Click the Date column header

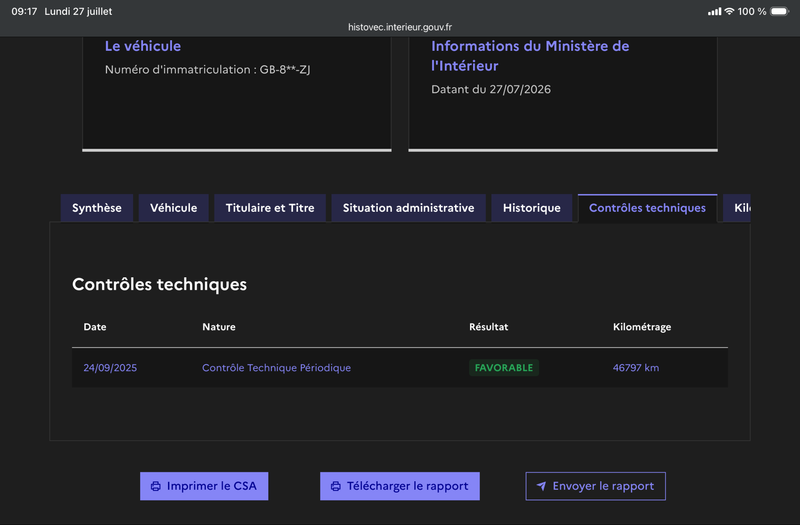tap(95, 327)
